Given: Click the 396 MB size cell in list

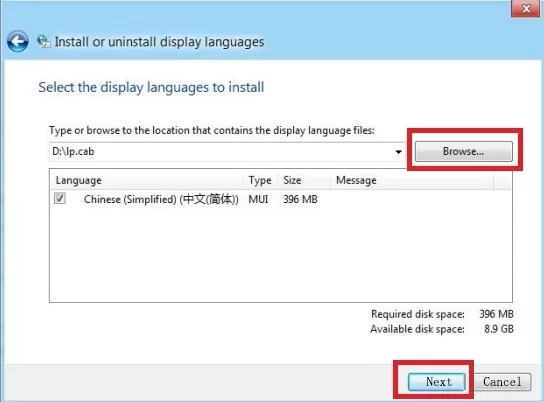Looking at the screenshot, I should (x=300, y=199).
